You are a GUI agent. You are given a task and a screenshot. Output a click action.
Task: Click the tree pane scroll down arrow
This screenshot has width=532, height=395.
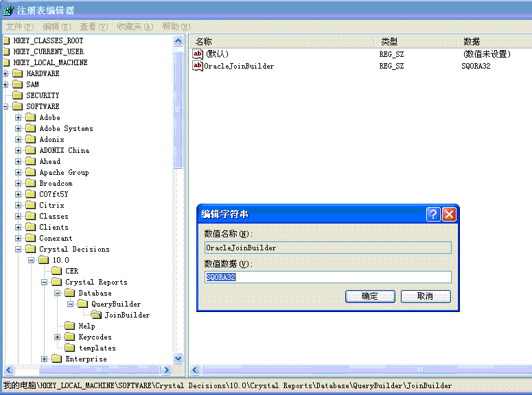(178, 359)
